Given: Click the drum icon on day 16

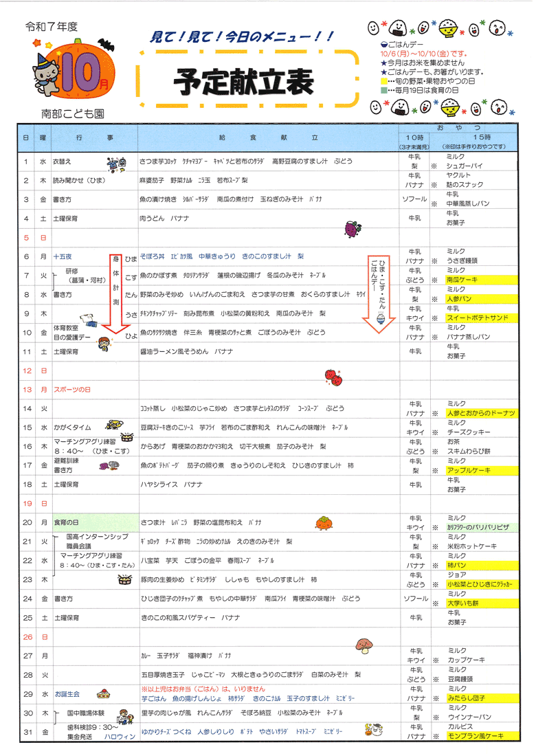Looking at the screenshot, I should pos(126,436).
